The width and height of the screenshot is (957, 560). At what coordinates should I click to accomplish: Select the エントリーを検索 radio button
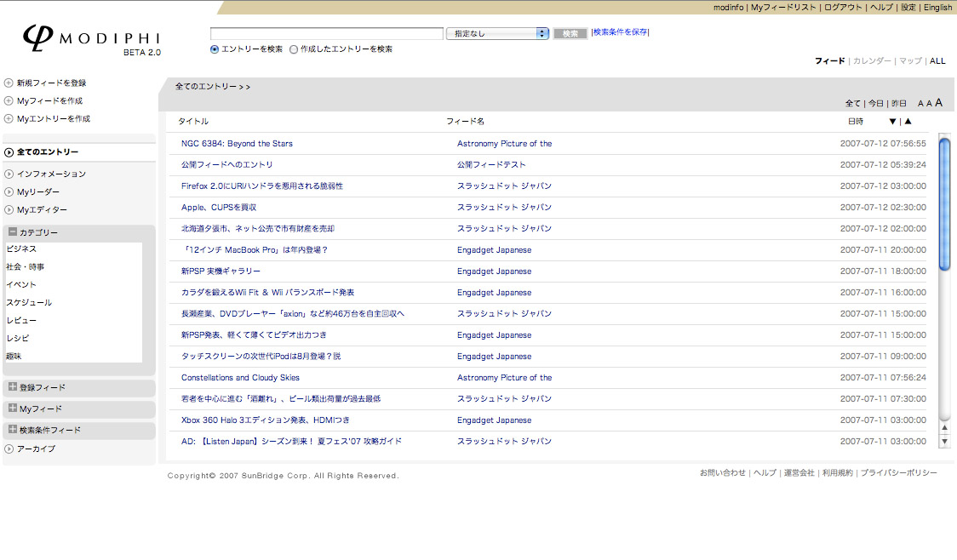(215, 49)
